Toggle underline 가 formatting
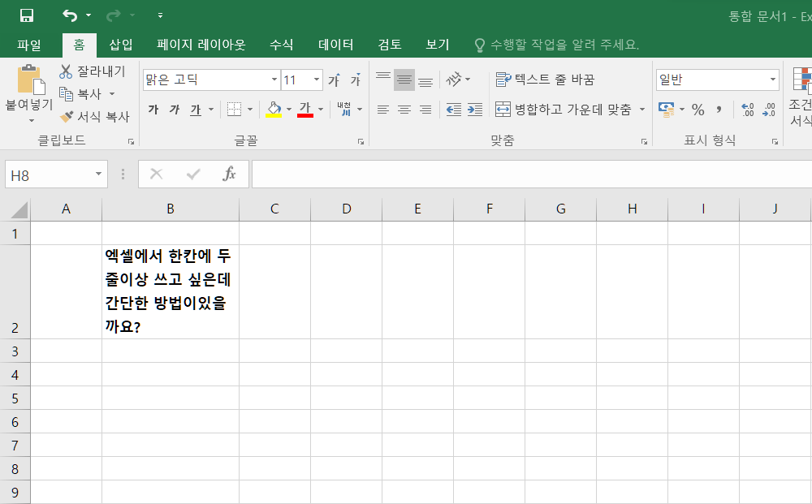The image size is (812, 504). click(195, 110)
